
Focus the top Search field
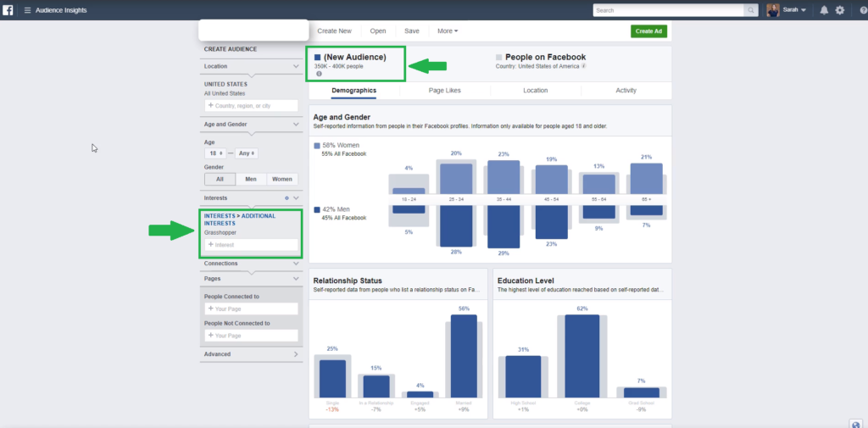tap(669, 10)
